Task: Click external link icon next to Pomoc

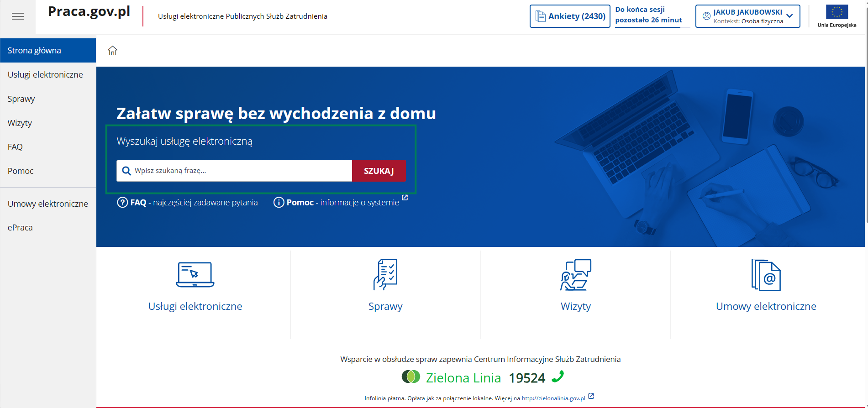Action: pos(405,198)
